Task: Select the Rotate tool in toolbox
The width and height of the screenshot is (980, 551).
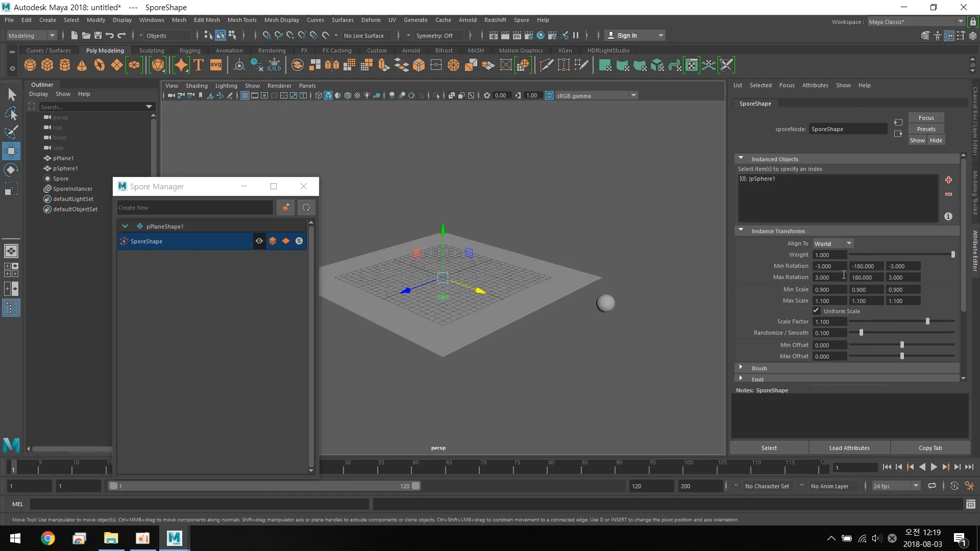Action: 11,170
